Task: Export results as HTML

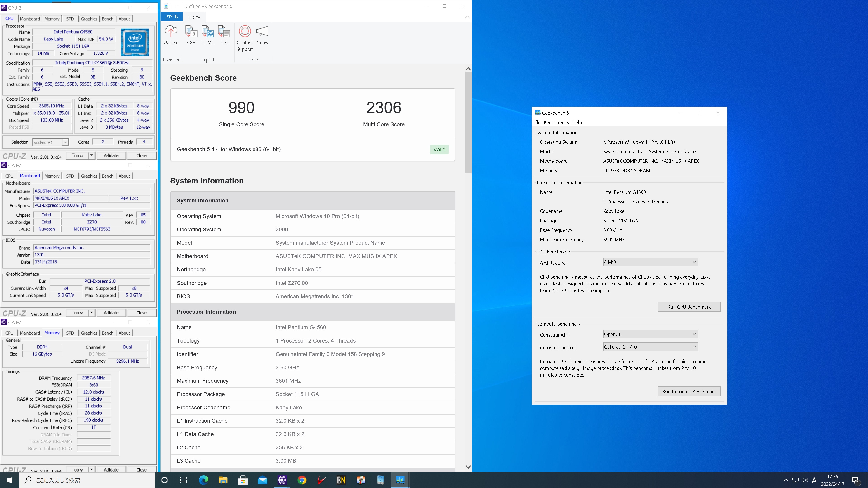Action: pyautogui.click(x=207, y=35)
